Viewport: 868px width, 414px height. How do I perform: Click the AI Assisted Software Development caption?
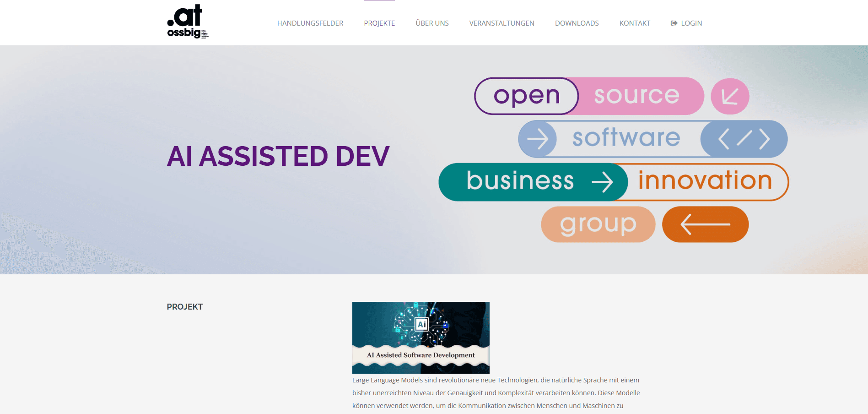tap(421, 355)
